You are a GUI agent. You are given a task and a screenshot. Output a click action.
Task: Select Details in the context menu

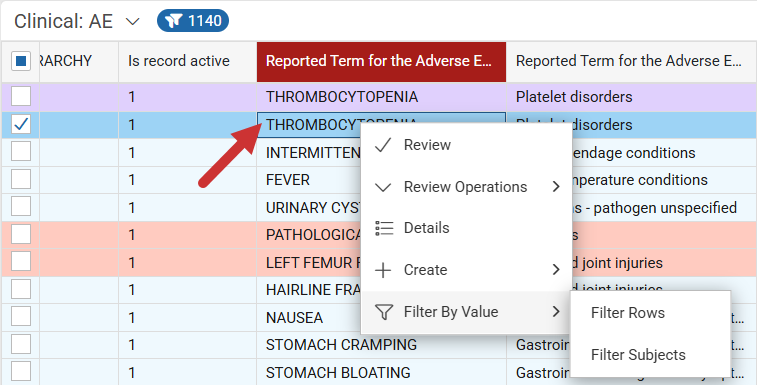tap(466, 228)
